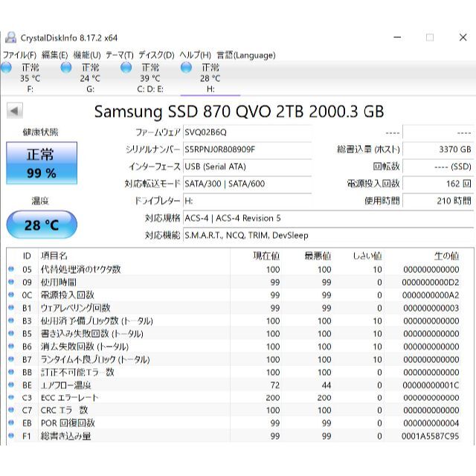This screenshot has width=476, height=476.
Task: Select the F1 総書き込み量 row
Action: (234, 436)
